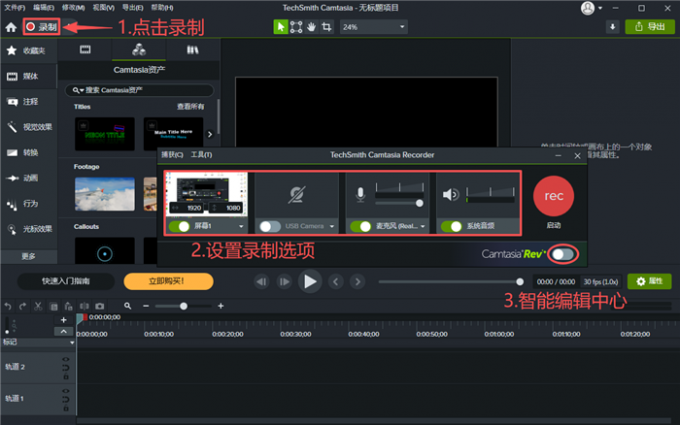The width and height of the screenshot is (680, 425).
Task: Switch to the Camtasia assets tab
Action: 139,50
